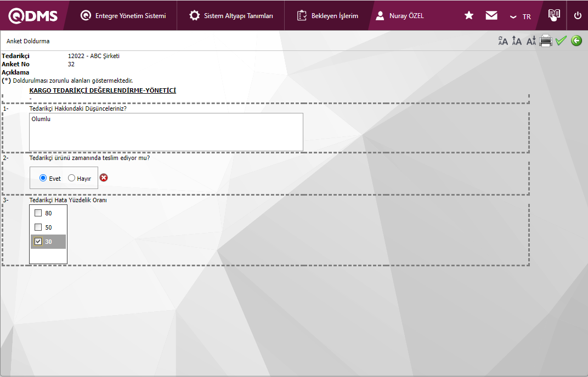Screen dimensions: 588x377
Task: Decrease font size with the down-arrow A icon
Action: (x=531, y=41)
